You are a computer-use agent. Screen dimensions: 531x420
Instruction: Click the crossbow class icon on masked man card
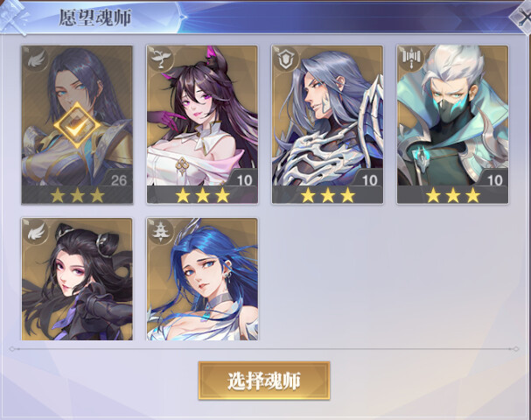(x=411, y=58)
